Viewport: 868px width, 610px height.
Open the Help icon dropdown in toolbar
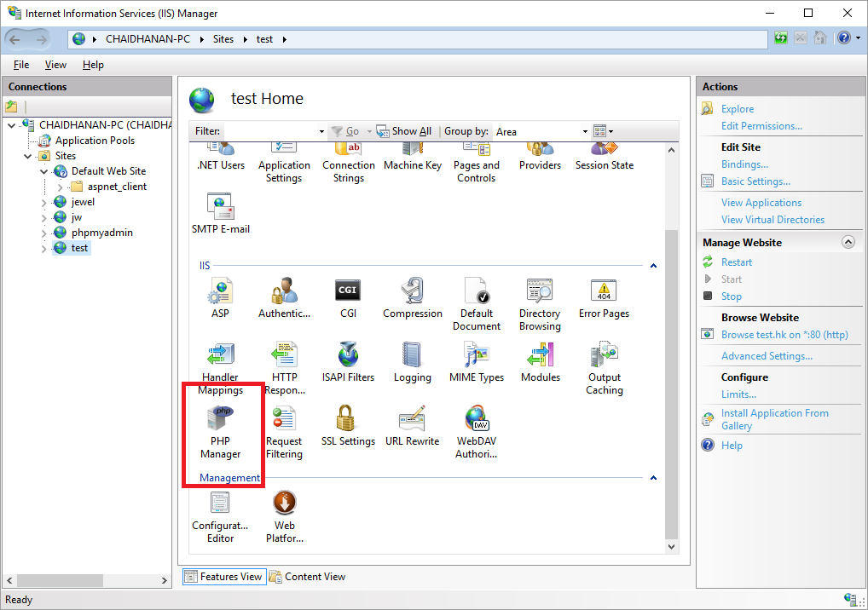858,38
